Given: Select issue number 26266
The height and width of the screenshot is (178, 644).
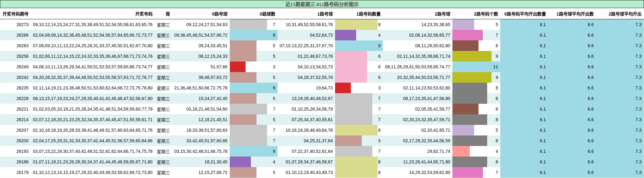Looking at the screenshot, I should click(x=22, y=35).
